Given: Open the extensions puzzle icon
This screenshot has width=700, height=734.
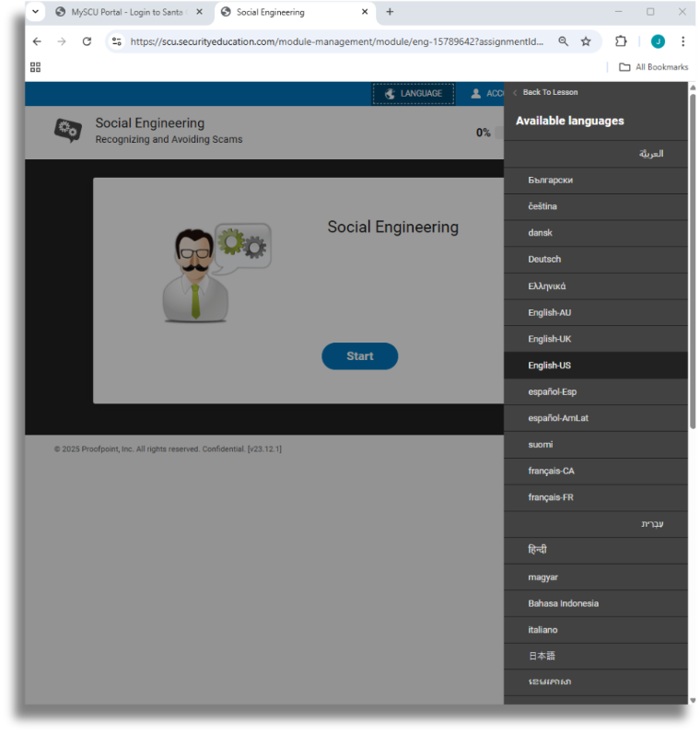Looking at the screenshot, I should pyautogui.click(x=621, y=41).
